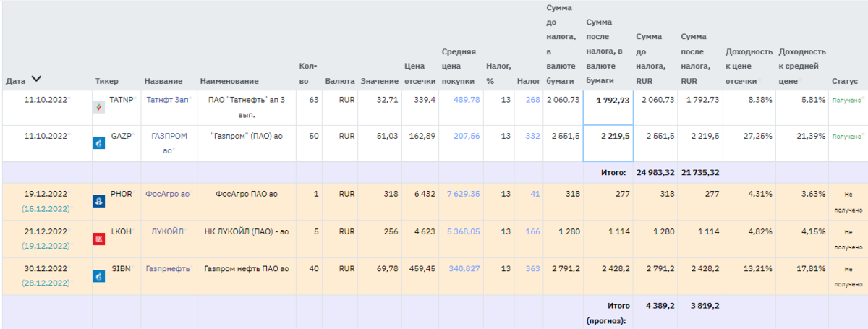Open the Татнфт 3ап stock link
868x329 pixels.
(165, 100)
